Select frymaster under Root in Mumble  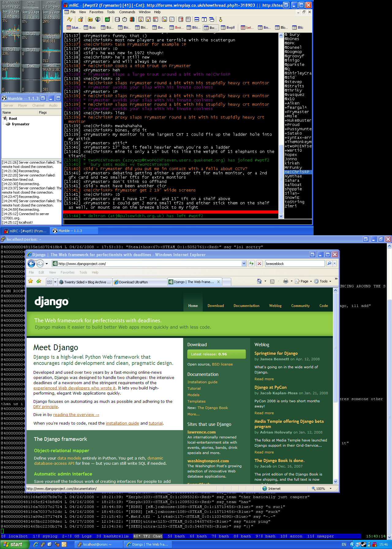[x=21, y=124]
